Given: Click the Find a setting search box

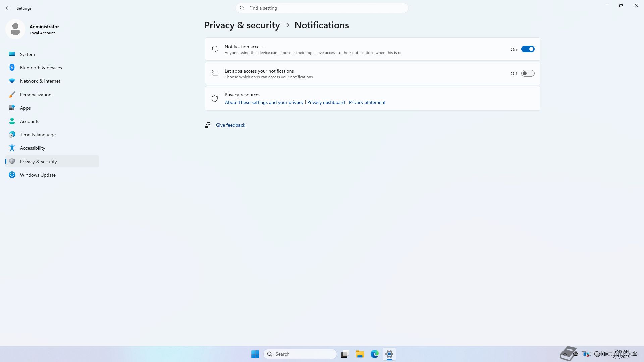Looking at the screenshot, I should (322, 8).
